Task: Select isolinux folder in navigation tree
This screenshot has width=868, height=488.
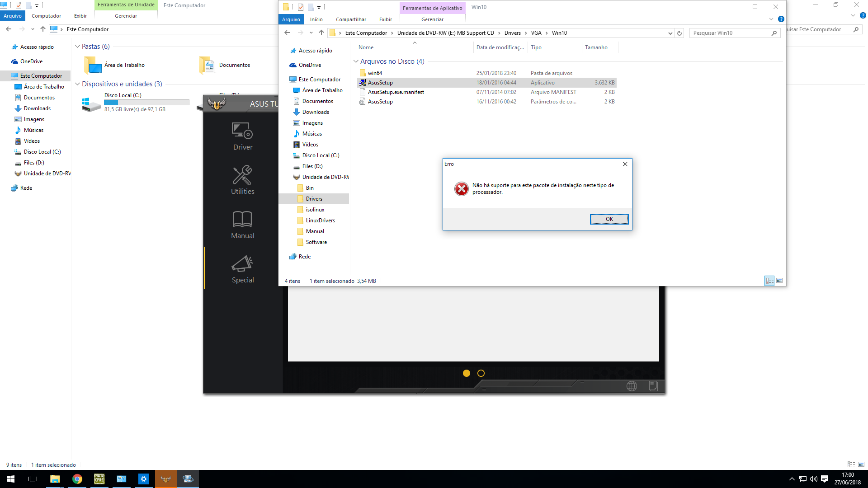Action: coord(315,210)
